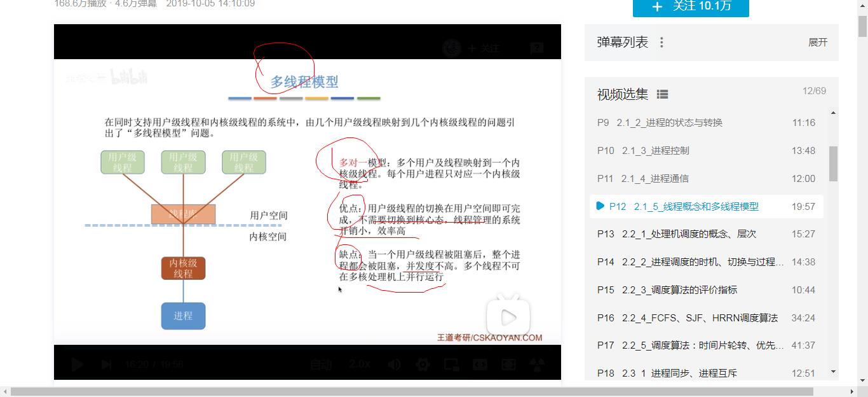Open the 弹幕列表 three-dot options menu
This screenshot has width=868, height=397.
tap(661, 42)
